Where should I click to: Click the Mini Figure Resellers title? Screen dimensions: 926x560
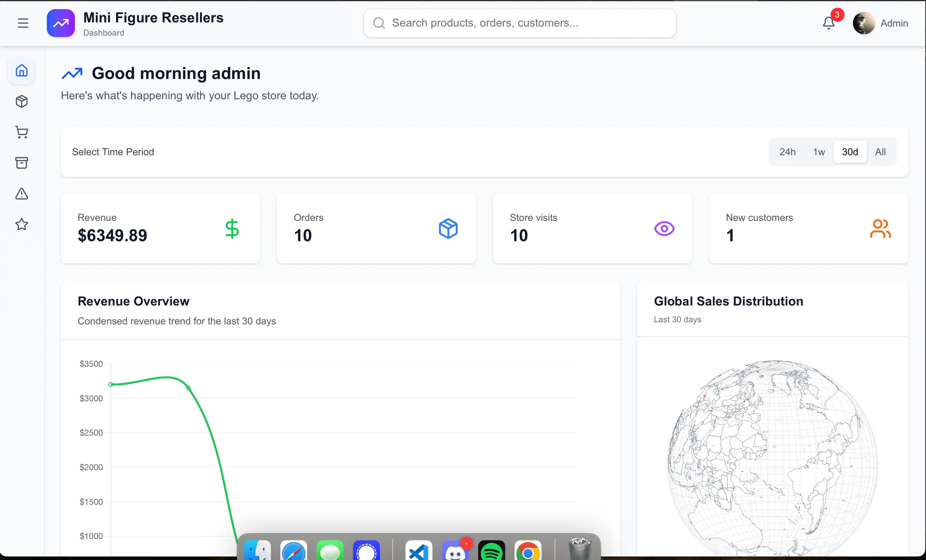point(153,17)
